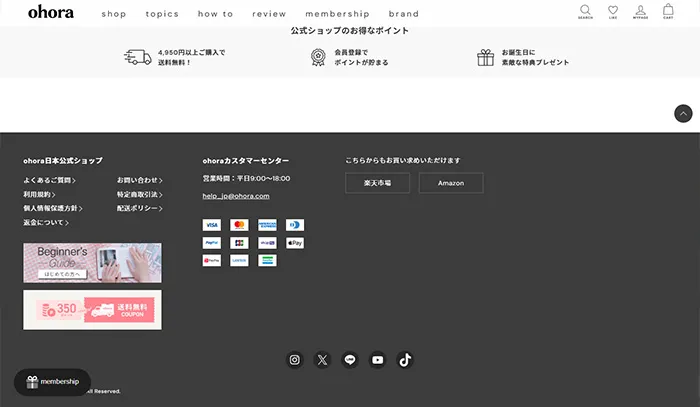Open the よくあるご質問 link
Image resolution: width=700 pixels, height=407 pixels.
point(50,180)
